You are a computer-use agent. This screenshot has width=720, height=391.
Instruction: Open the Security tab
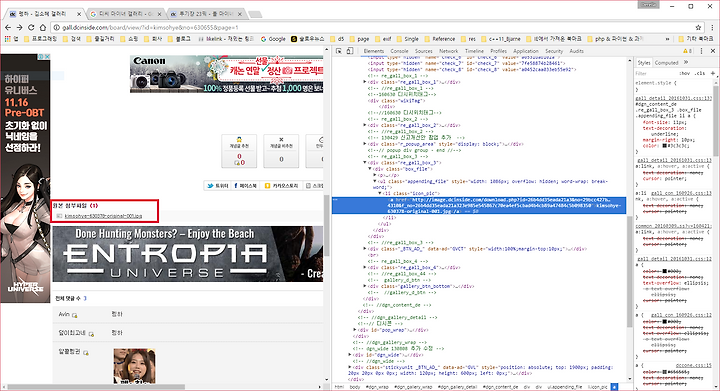click(554, 51)
